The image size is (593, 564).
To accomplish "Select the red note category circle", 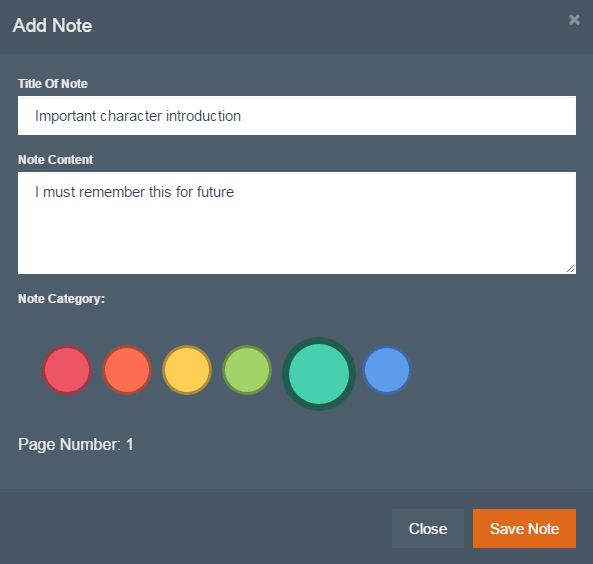I will pos(67,370).
